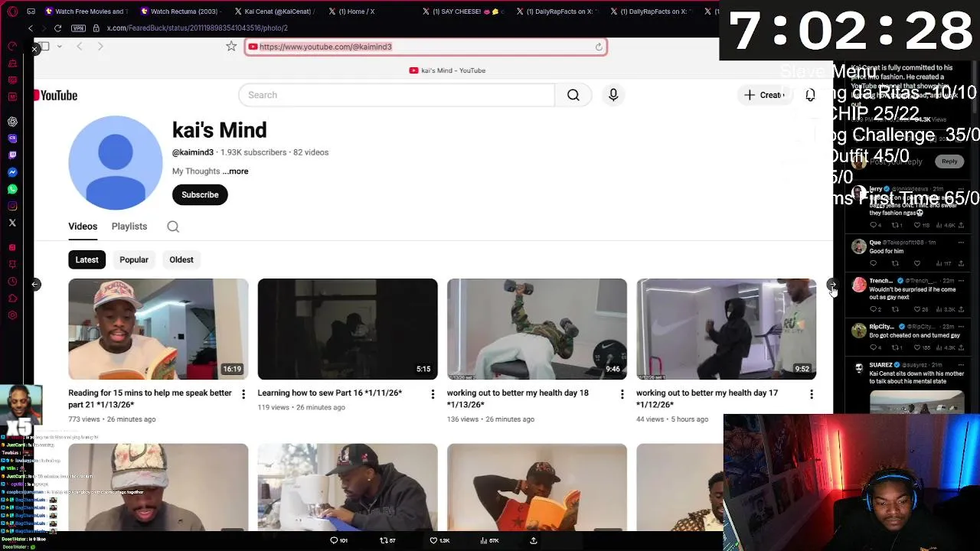The image size is (980, 551).
Task: Open ChatGPT from the Opera sidebar
Action: (12, 122)
